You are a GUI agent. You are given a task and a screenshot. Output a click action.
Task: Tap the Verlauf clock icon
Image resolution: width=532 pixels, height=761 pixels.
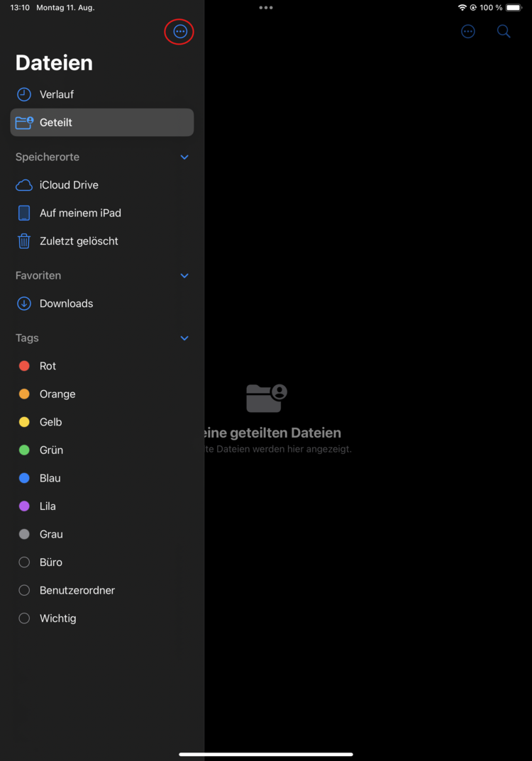24,94
